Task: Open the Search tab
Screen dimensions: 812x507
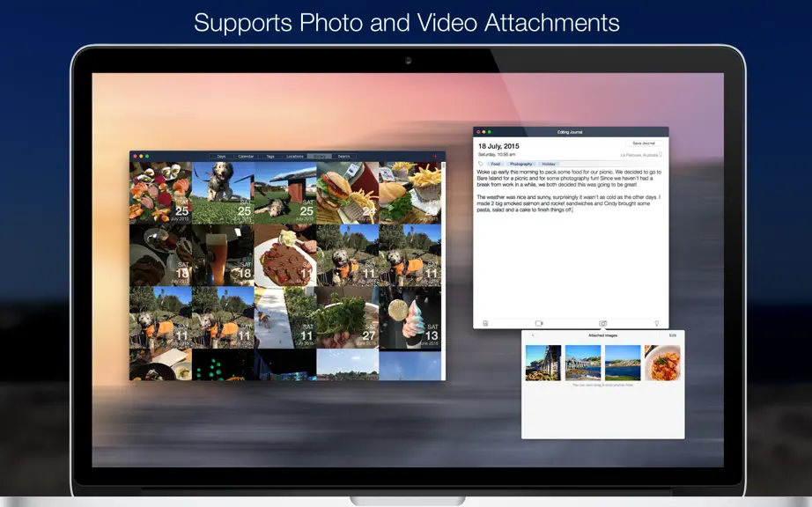Action: click(x=343, y=157)
